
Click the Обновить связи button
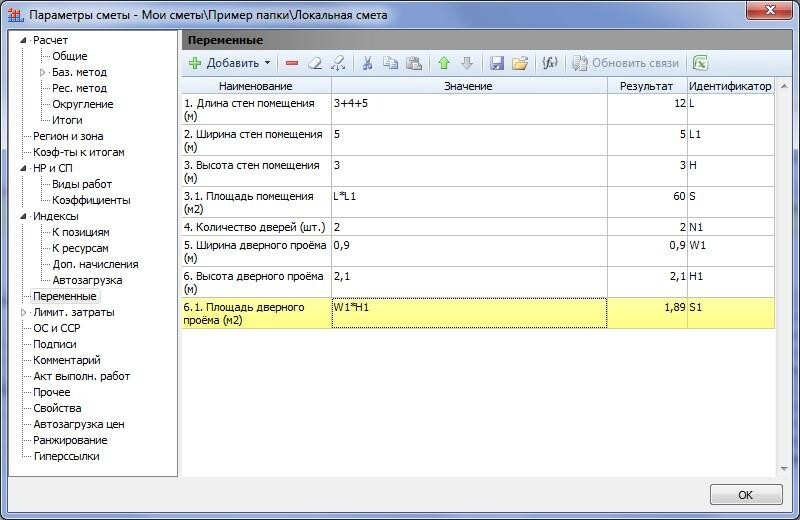click(x=626, y=63)
